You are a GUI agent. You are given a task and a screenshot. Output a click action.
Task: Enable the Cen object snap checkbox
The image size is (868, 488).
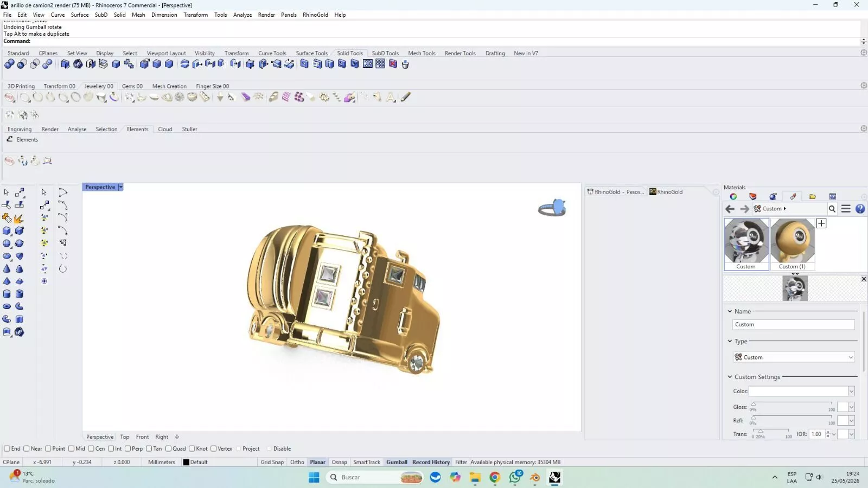(91, 448)
